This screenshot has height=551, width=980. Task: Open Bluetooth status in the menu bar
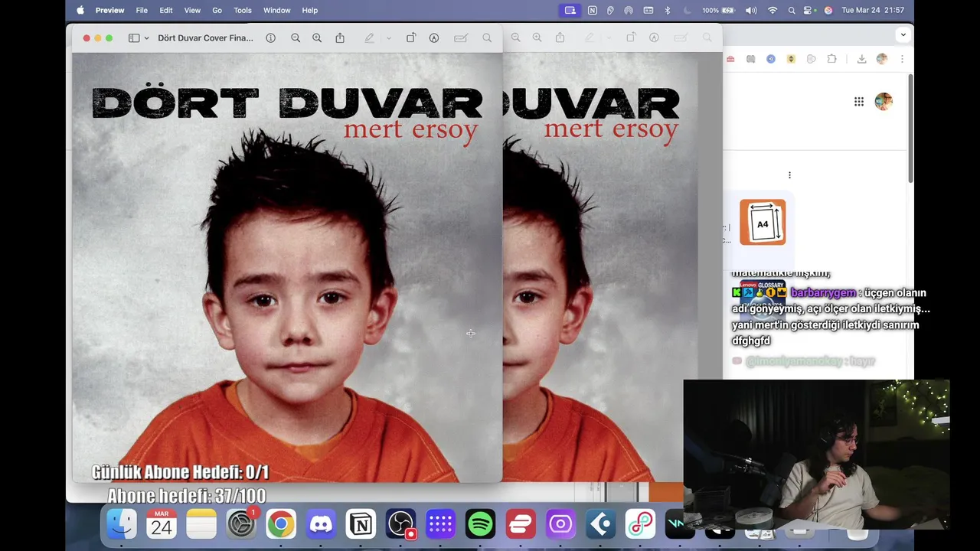coord(667,10)
